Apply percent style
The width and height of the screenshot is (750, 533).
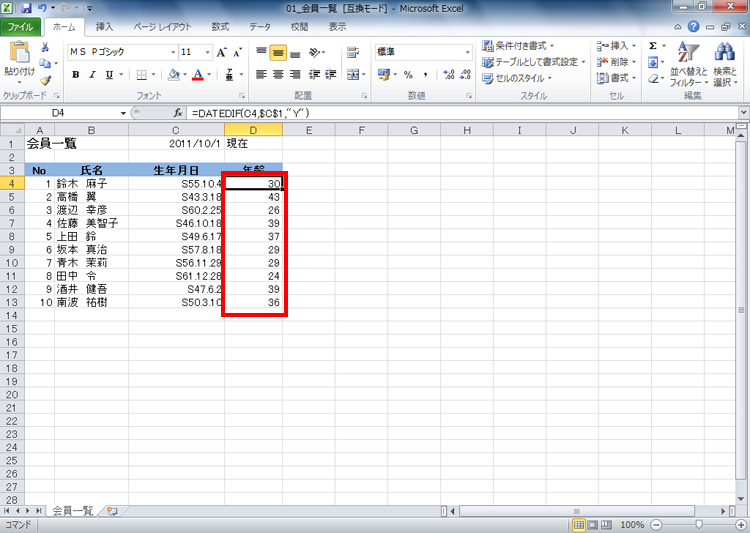click(408, 75)
